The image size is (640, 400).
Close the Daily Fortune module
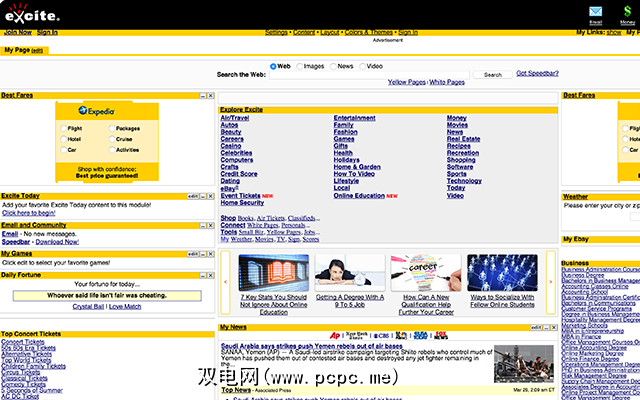pyautogui.click(x=211, y=276)
